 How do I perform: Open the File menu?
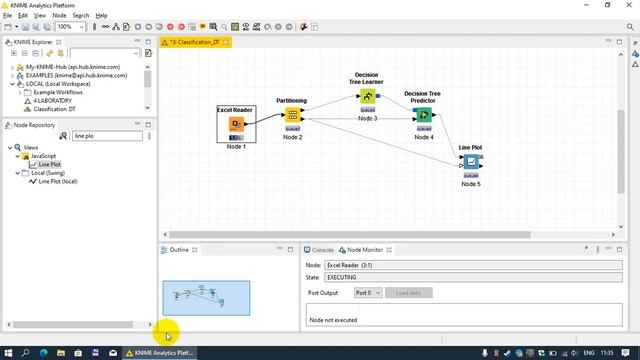[7, 16]
